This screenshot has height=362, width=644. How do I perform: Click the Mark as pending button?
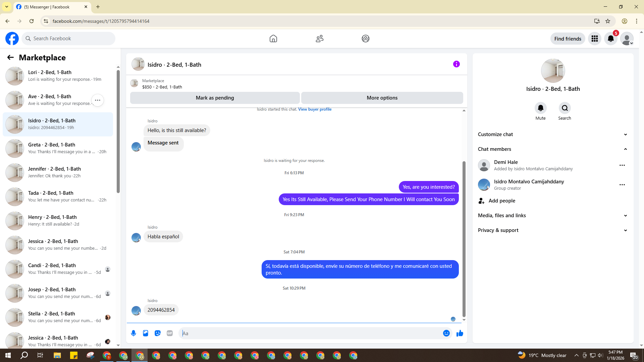215,98
